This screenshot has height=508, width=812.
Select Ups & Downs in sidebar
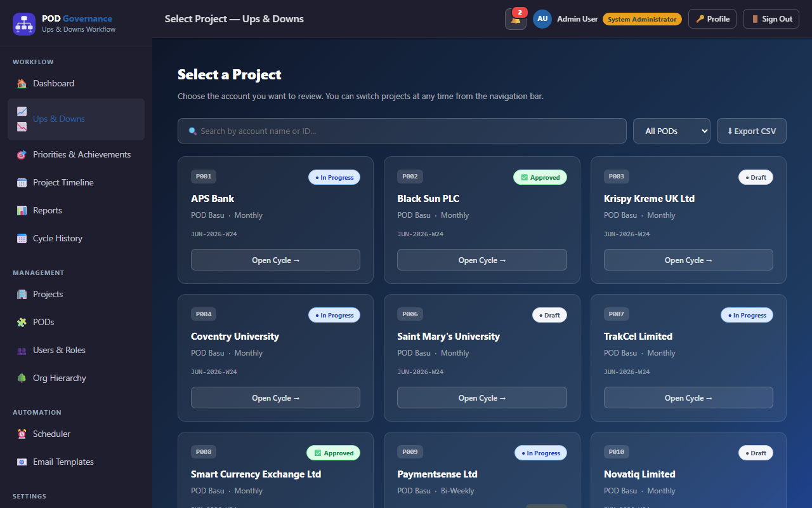point(76,119)
